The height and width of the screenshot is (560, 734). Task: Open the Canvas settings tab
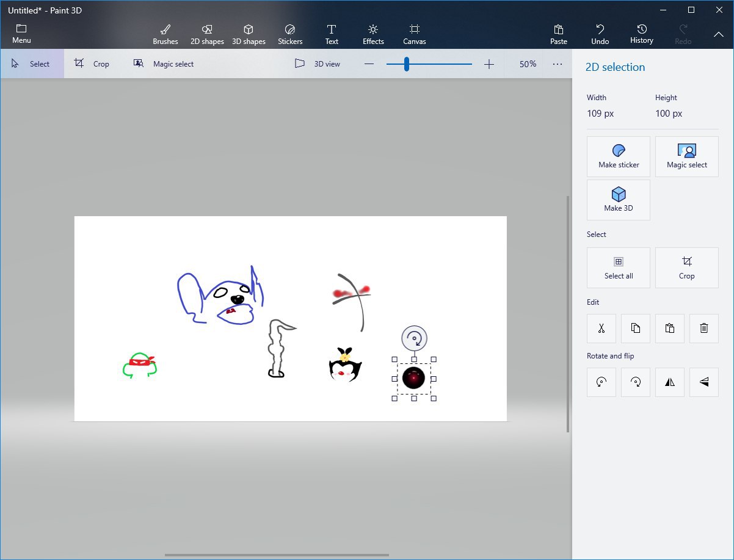point(415,35)
